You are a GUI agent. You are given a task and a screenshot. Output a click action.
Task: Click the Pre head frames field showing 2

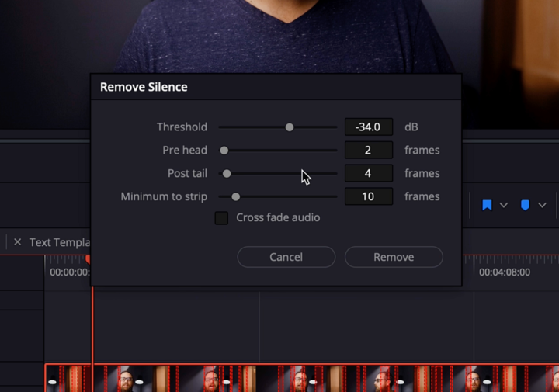[369, 150]
